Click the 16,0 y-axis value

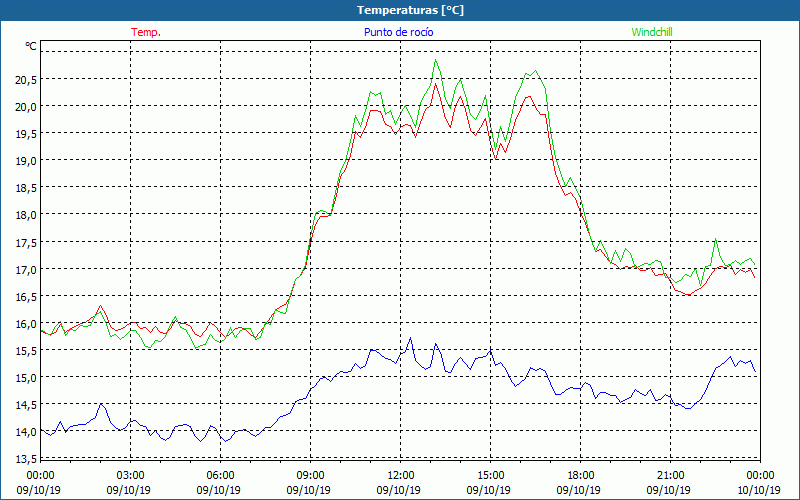click(x=26, y=324)
